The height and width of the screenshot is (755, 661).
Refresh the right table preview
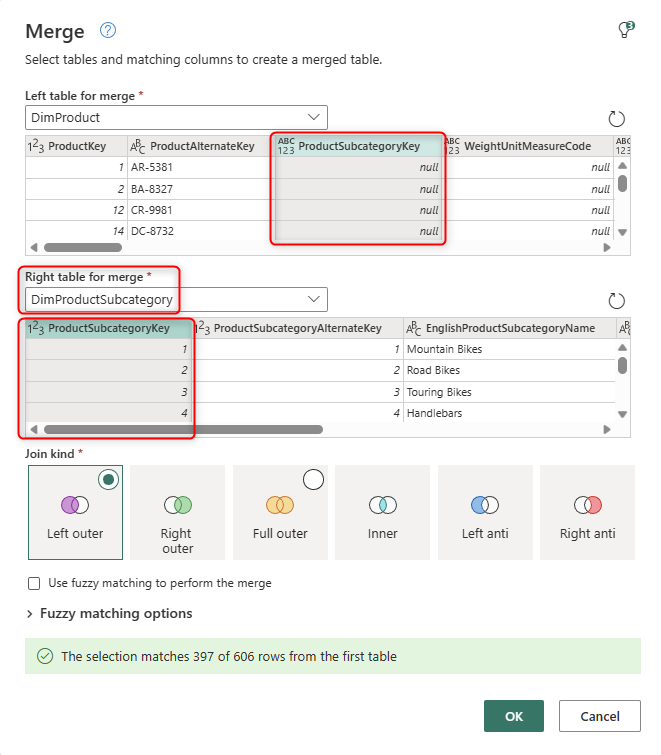click(x=617, y=301)
